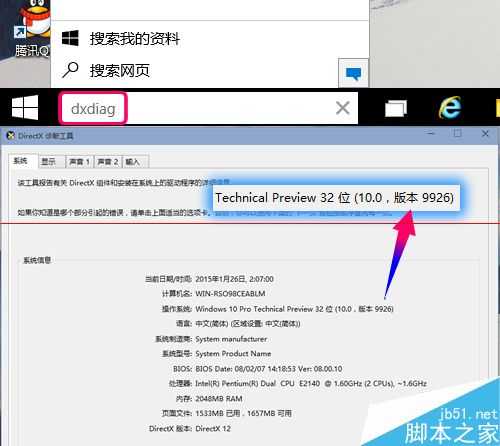Clear the search box with X
Image resolution: width=500 pixels, height=446 pixels.
[343, 108]
